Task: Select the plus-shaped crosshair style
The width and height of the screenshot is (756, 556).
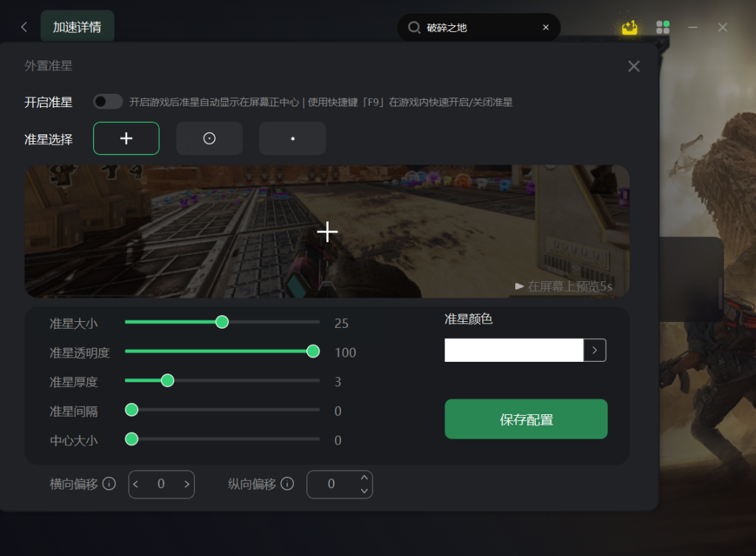Action: click(x=126, y=138)
